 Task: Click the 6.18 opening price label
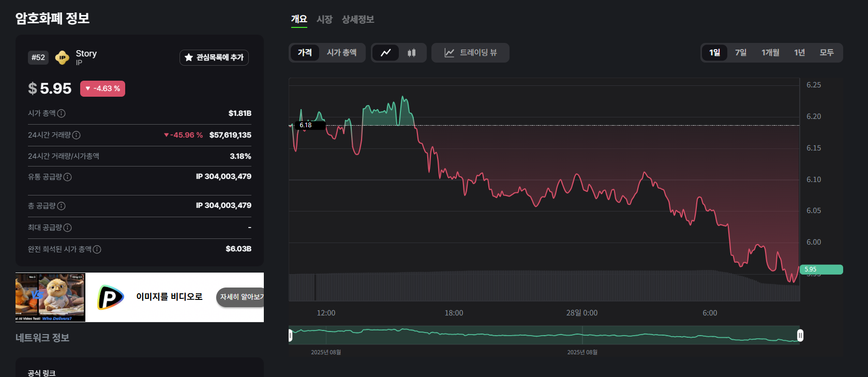(309, 125)
